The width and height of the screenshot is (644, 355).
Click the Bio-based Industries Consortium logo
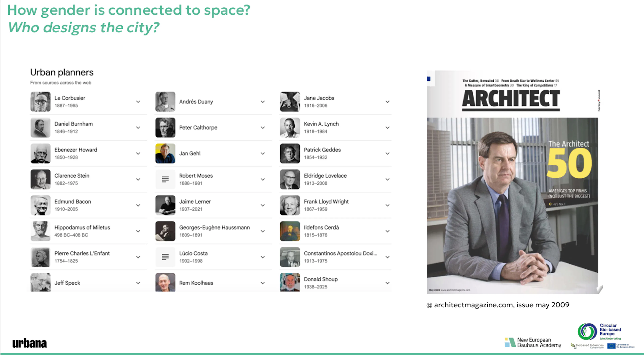coord(587,346)
